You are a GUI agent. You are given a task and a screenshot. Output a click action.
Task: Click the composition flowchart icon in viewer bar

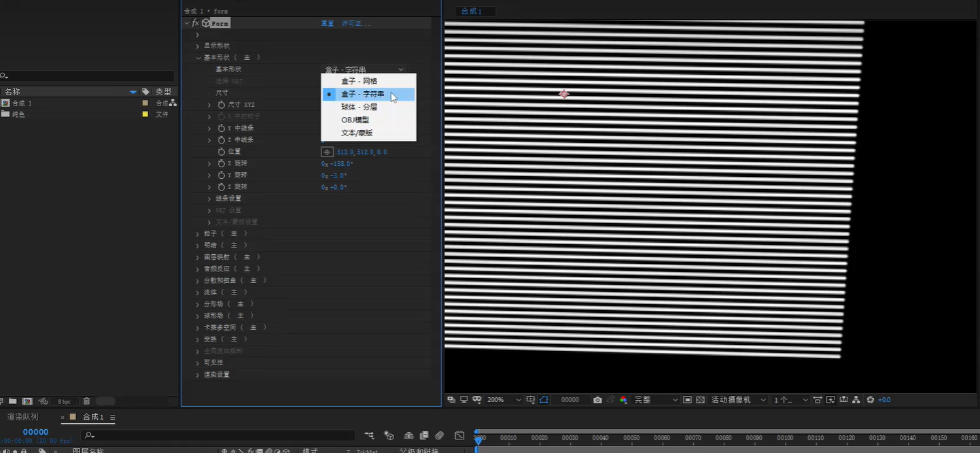tap(856, 400)
